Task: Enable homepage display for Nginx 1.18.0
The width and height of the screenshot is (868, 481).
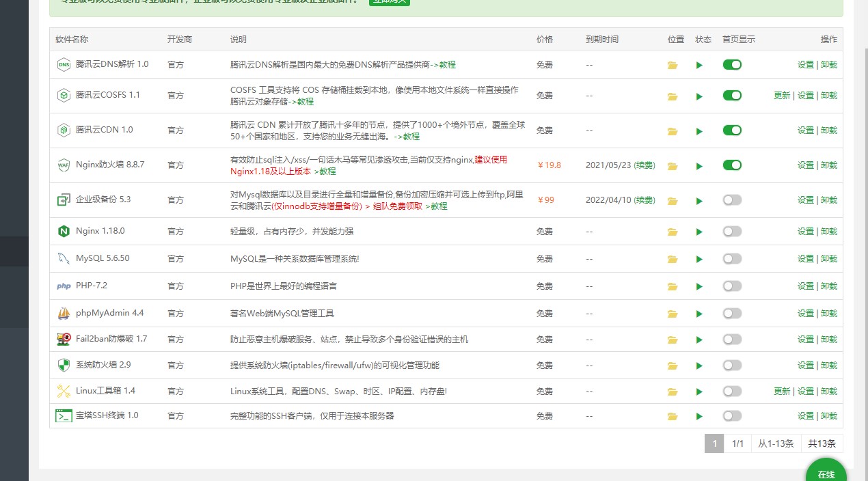Action: coord(732,231)
